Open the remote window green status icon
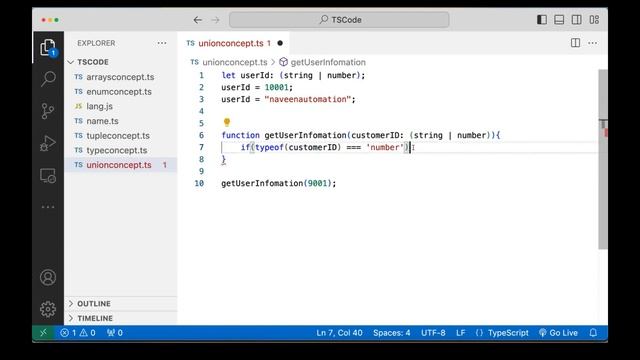 coord(43,333)
